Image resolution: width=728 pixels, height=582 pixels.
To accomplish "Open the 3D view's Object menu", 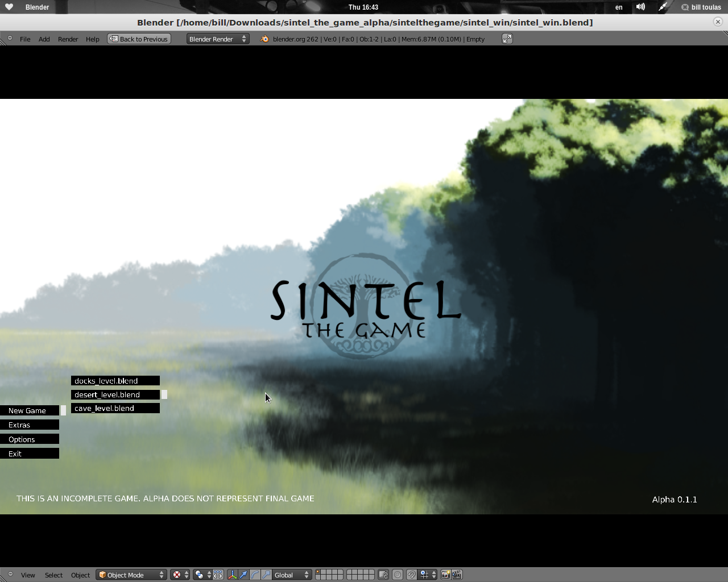I will pyautogui.click(x=80, y=575).
